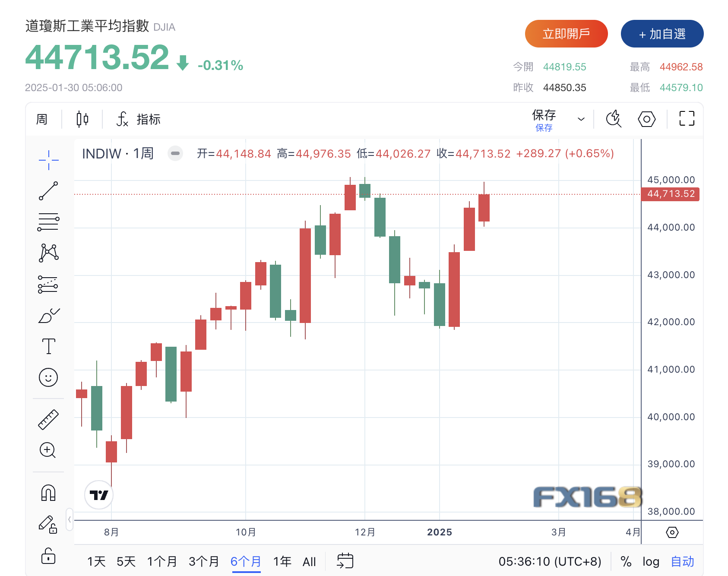Enter fullscreen chart mode
Viewport: 728px width, 576px height.
coord(687,119)
